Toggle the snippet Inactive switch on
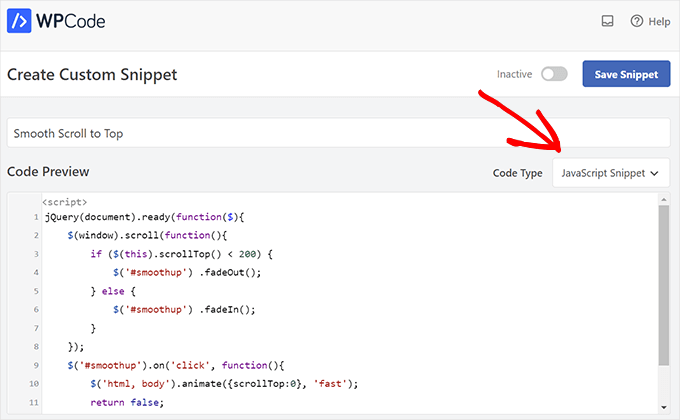This screenshot has width=680, height=420. [x=553, y=74]
